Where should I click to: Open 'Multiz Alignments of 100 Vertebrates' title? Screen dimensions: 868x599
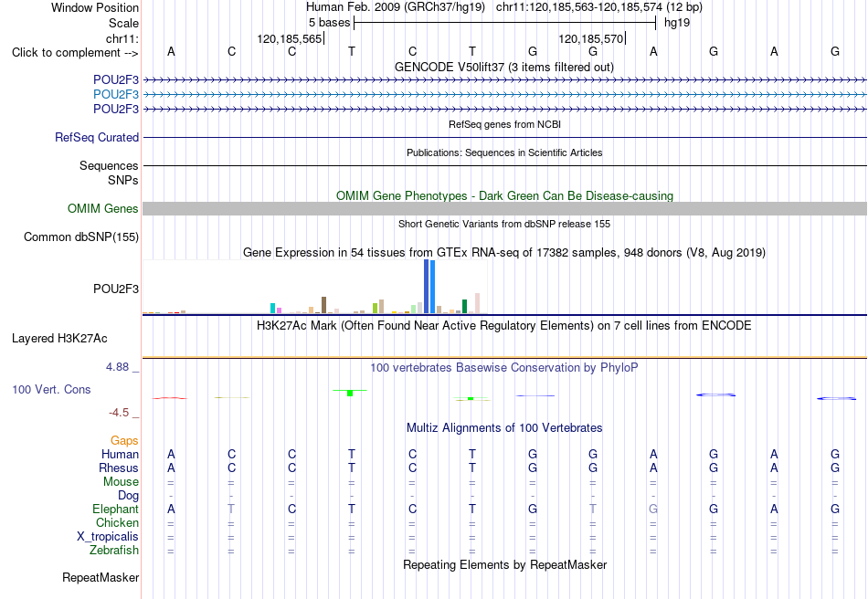(x=504, y=427)
